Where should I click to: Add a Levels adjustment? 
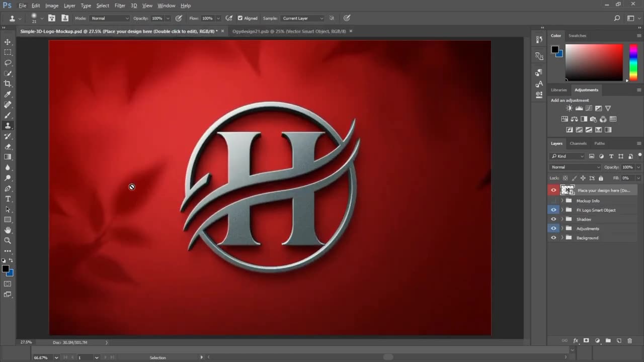579,108
